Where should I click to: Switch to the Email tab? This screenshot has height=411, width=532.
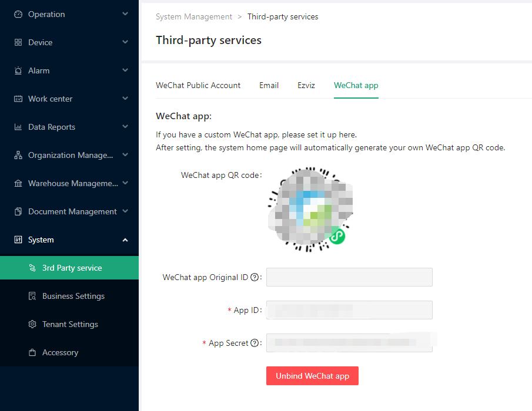pos(269,85)
